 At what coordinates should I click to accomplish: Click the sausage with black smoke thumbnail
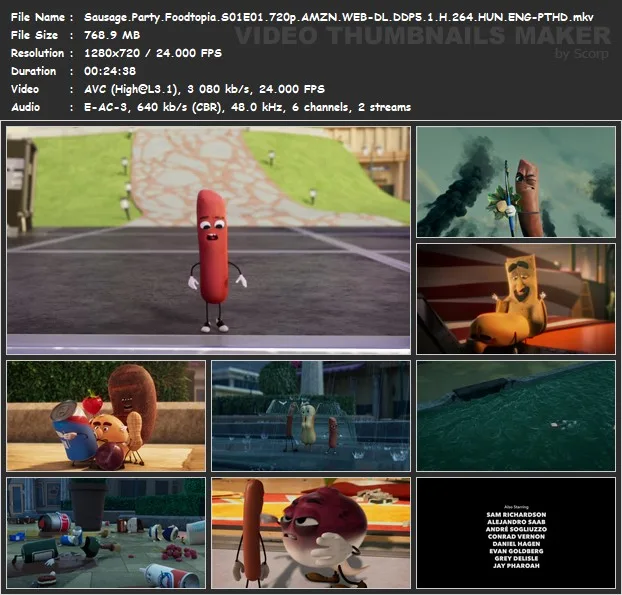[x=516, y=182]
